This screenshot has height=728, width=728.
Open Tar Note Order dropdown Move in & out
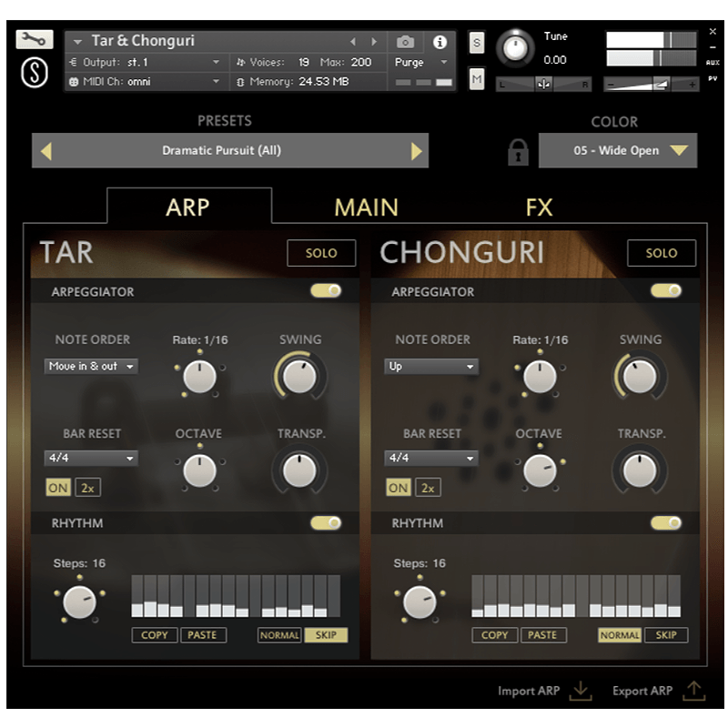pyautogui.click(x=91, y=367)
